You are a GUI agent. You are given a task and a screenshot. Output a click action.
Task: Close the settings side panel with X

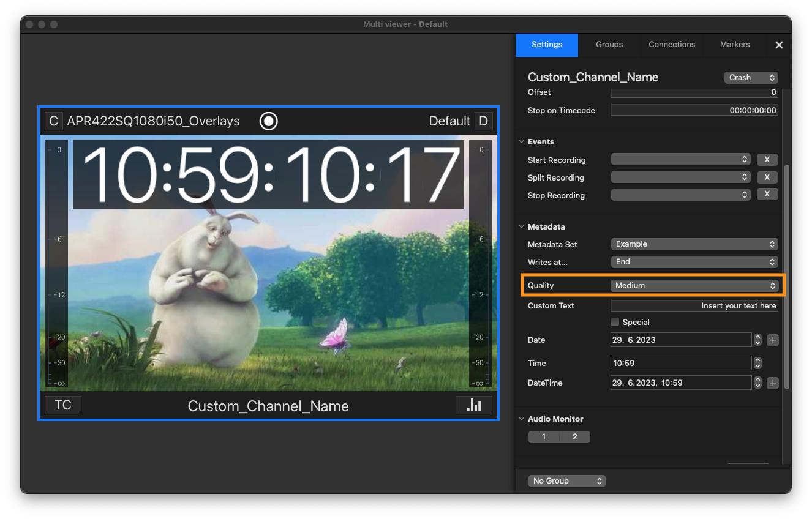coord(779,45)
